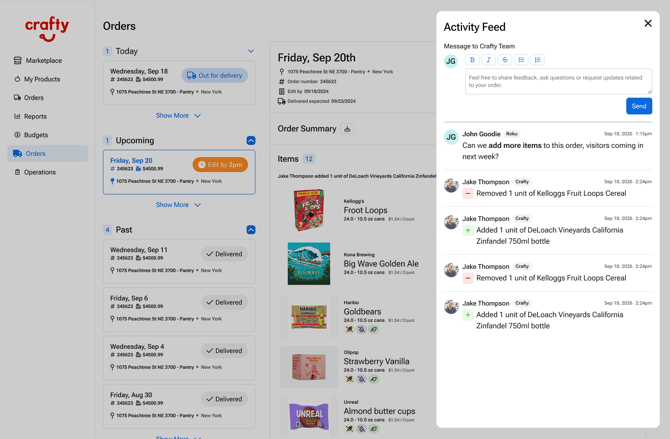Click green leaf icon under Strawberry Vanilla

[x=374, y=379]
